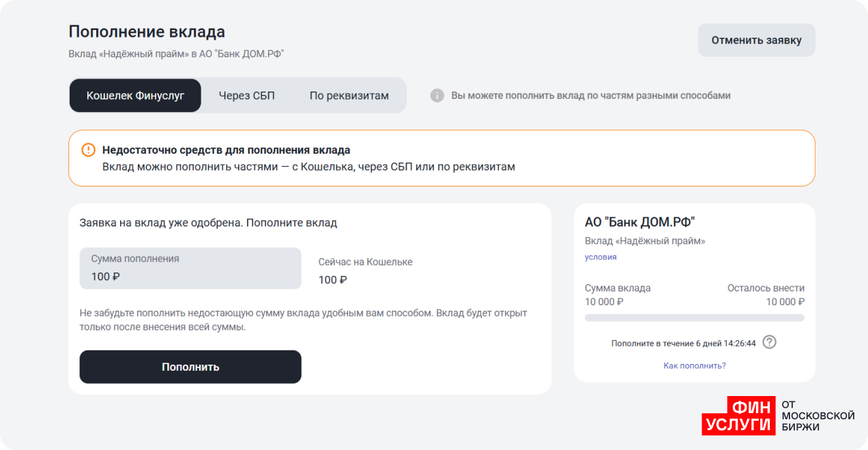868x450 pixels.
Task: Switch to the Через СБП tab
Action: [x=246, y=96]
